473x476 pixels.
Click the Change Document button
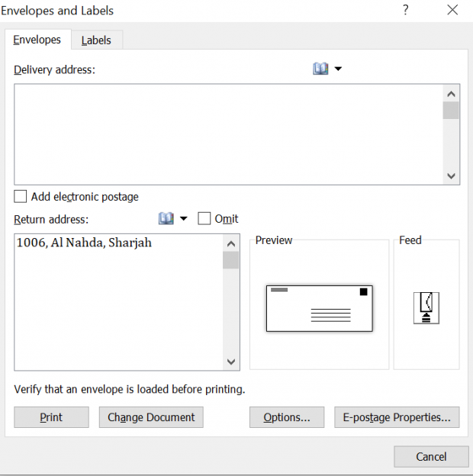coord(151,417)
